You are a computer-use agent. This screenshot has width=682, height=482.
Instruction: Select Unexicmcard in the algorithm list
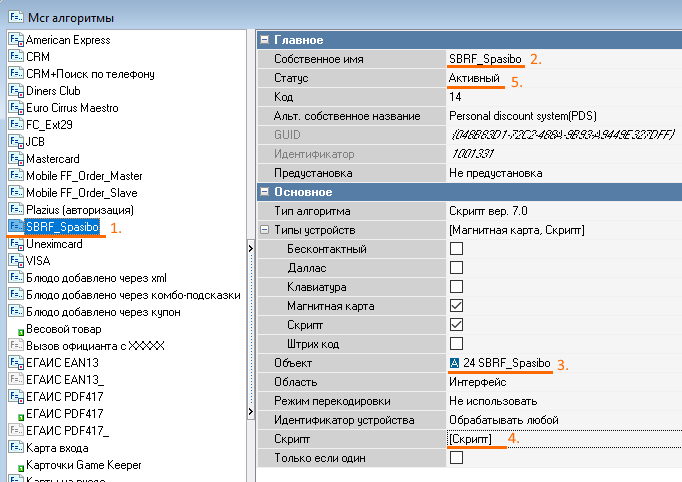[x=60, y=244]
